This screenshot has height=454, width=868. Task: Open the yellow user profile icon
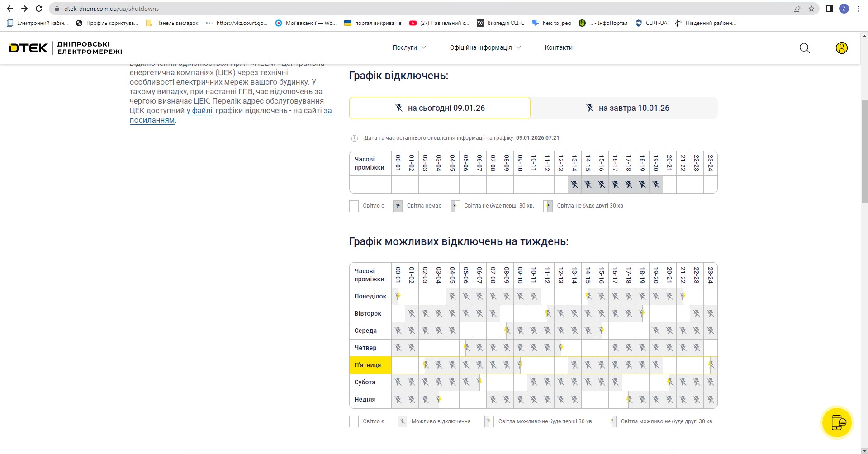click(841, 48)
